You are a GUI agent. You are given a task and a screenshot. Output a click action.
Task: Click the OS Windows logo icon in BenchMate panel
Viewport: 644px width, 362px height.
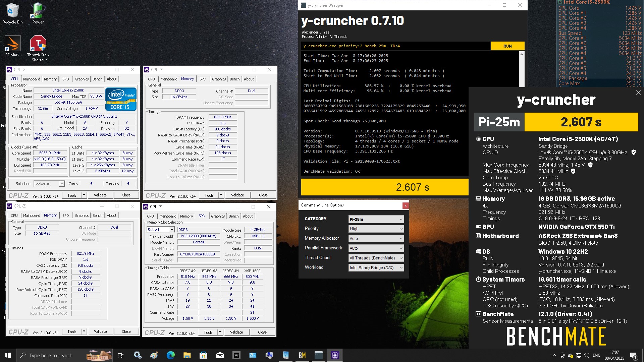click(x=479, y=251)
